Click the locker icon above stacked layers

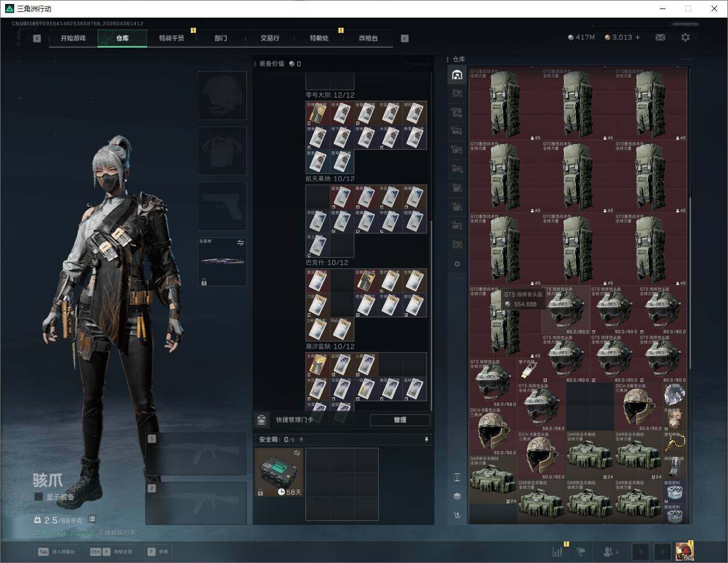[x=457, y=477]
